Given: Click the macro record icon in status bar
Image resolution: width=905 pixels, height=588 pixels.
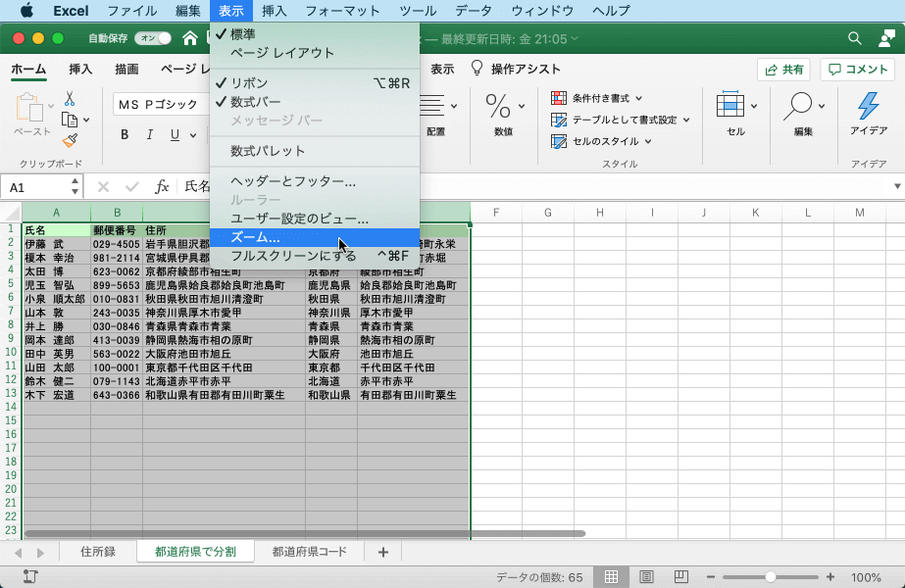Looking at the screenshot, I should coord(30,576).
